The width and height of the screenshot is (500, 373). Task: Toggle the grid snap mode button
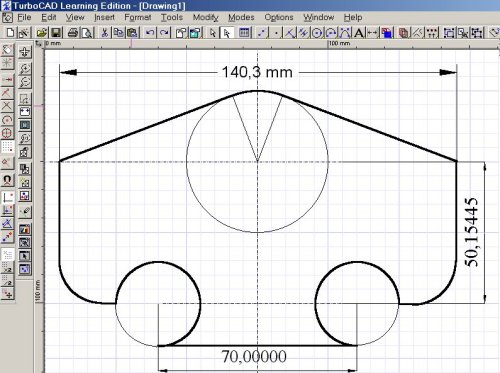(7, 146)
